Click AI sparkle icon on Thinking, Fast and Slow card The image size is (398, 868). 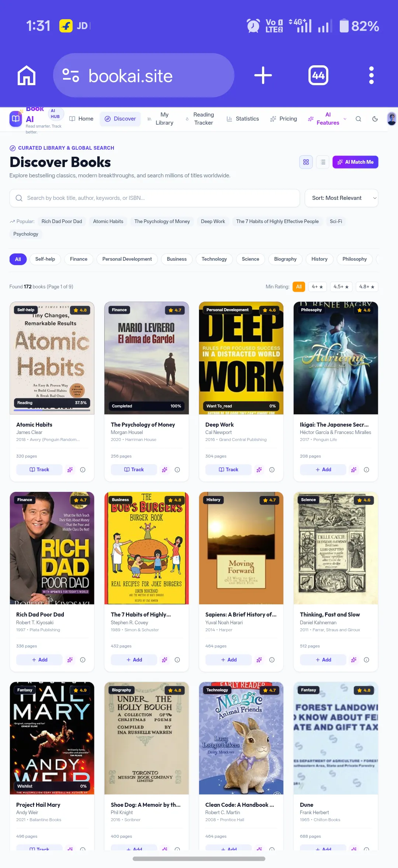tap(354, 660)
